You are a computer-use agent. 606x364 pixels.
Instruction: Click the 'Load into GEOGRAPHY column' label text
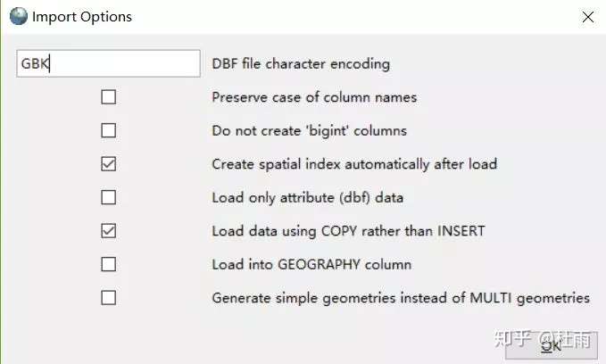(x=311, y=264)
